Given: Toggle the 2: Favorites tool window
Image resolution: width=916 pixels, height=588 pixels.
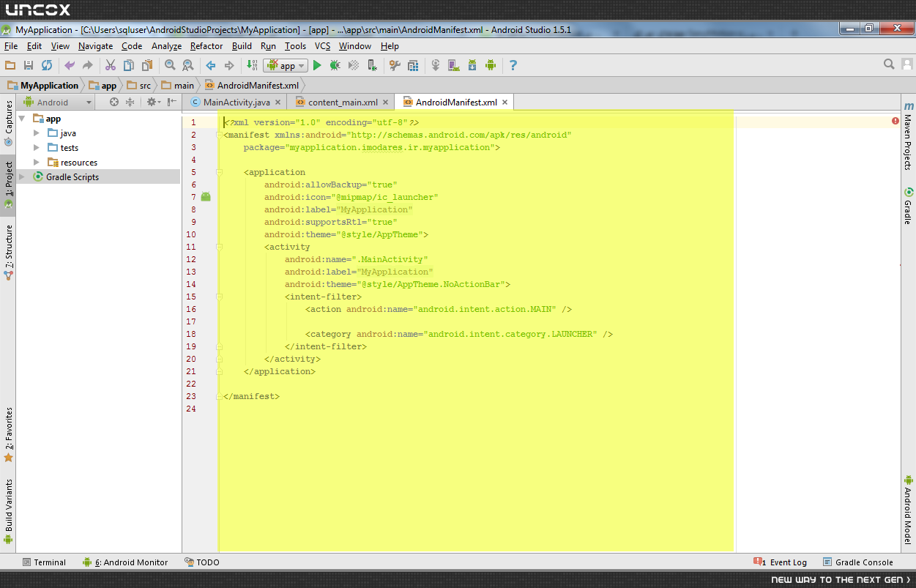Looking at the screenshot, I should point(8,435).
